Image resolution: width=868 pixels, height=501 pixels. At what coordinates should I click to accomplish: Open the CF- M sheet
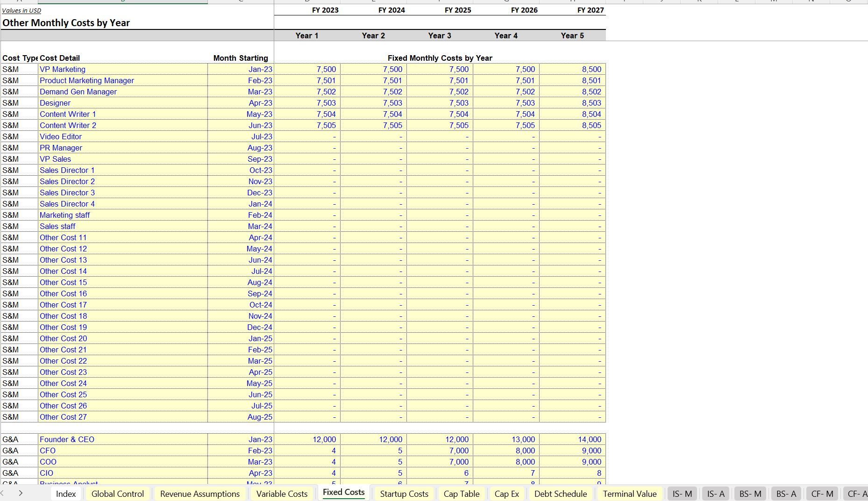[x=822, y=494]
